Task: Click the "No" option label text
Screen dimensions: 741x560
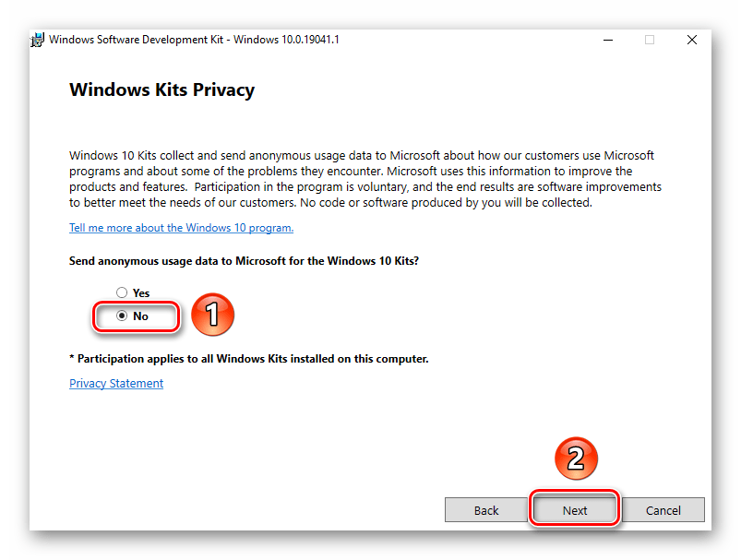Action: (141, 316)
